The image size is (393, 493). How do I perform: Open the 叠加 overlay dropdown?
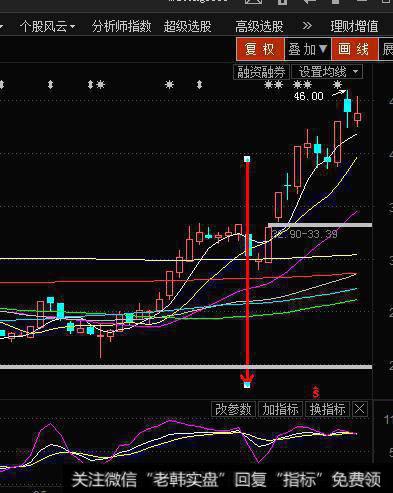tap(308, 49)
